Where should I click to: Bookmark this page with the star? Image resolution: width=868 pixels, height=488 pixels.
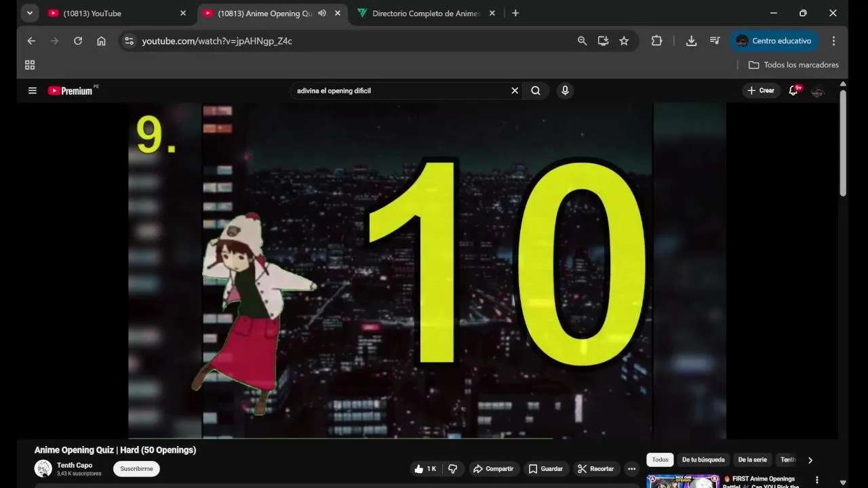click(624, 41)
